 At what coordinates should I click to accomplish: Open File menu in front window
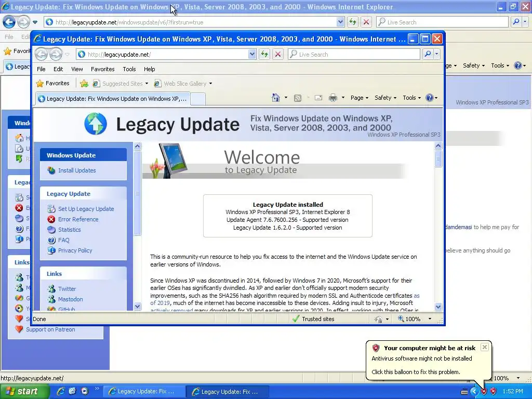41,69
